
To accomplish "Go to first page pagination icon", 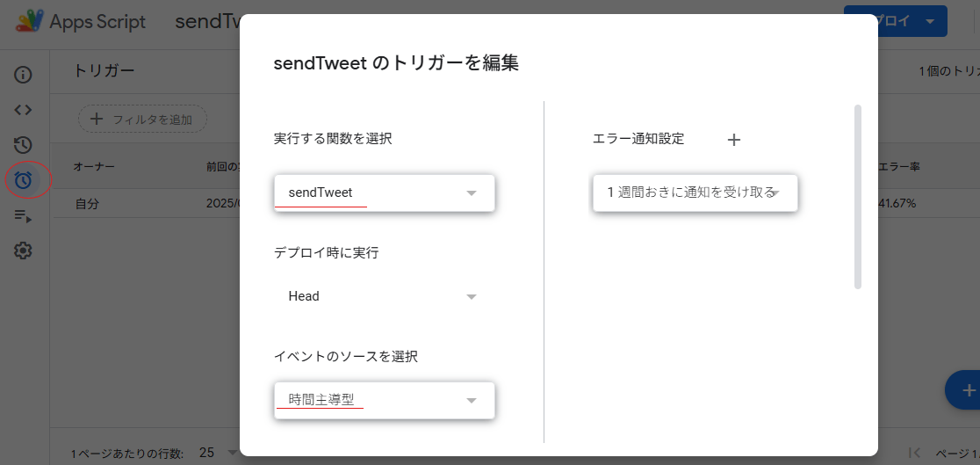I will (x=915, y=453).
